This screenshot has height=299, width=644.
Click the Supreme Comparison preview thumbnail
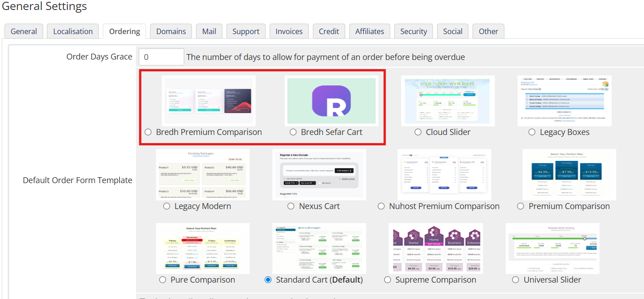pyautogui.click(x=436, y=249)
